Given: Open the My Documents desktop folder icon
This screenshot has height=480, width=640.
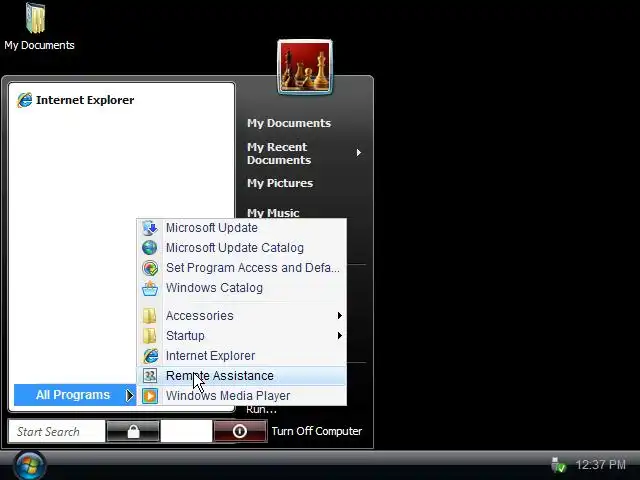Looking at the screenshot, I should [36, 18].
